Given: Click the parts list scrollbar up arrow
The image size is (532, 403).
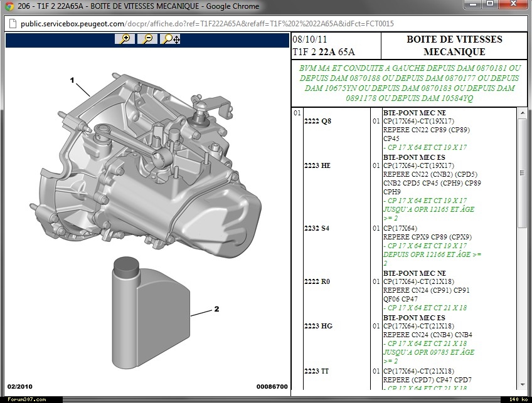Looking at the screenshot, I should coord(522,113).
